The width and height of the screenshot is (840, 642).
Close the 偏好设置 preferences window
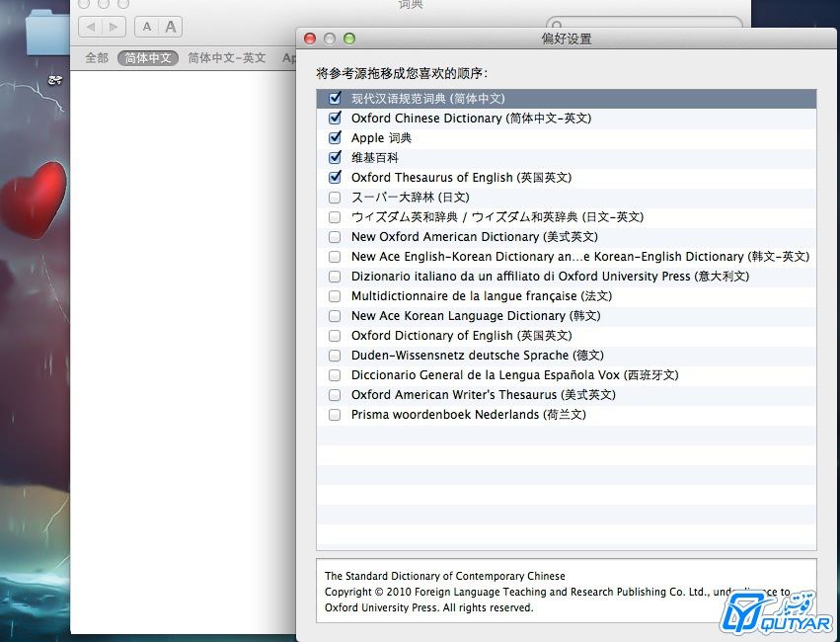tap(310, 39)
